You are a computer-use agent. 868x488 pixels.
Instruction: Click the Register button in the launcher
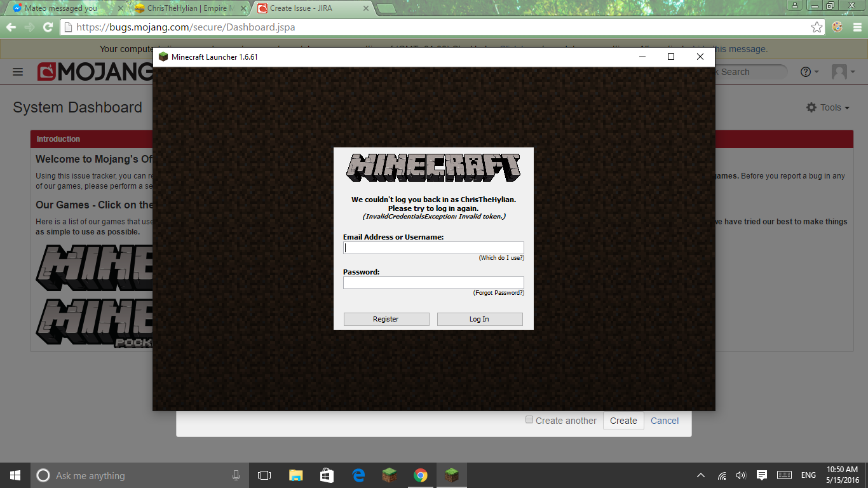386,319
